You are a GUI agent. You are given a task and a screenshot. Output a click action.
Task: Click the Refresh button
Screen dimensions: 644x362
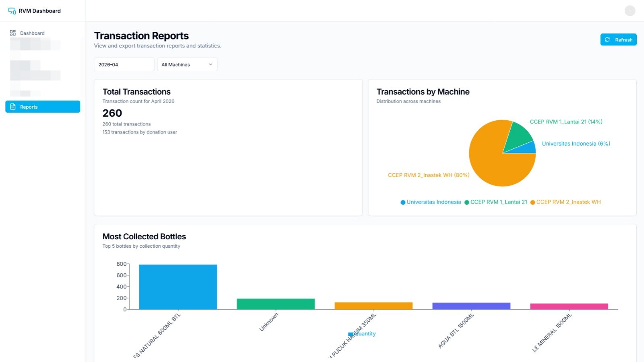pyautogui.click(x=618, y=40)
